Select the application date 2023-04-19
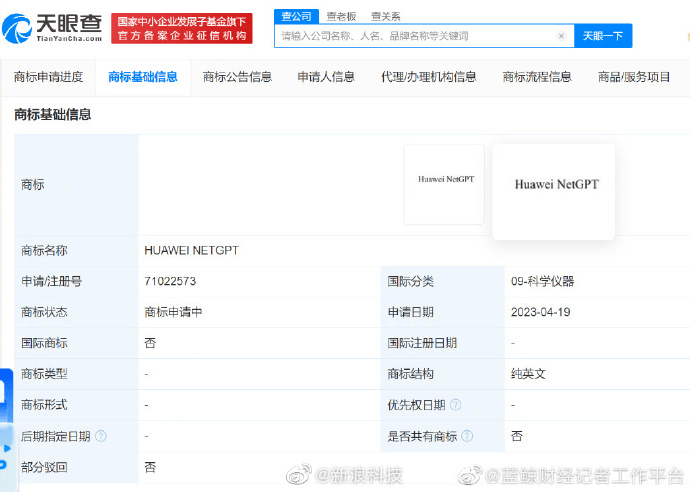This screenshot has height=492, width=690. [540, 312]
